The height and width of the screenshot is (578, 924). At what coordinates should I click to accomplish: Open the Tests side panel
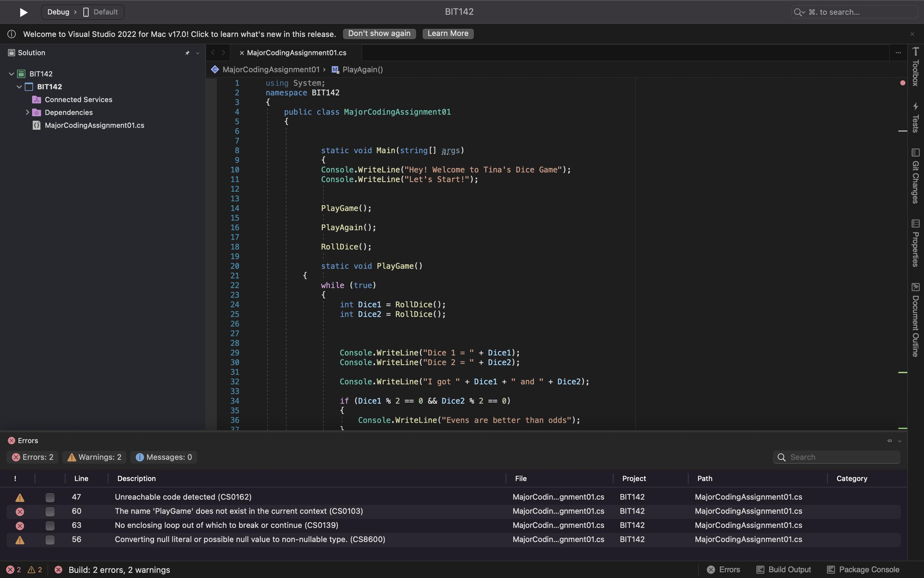click(x=915, y=117)
